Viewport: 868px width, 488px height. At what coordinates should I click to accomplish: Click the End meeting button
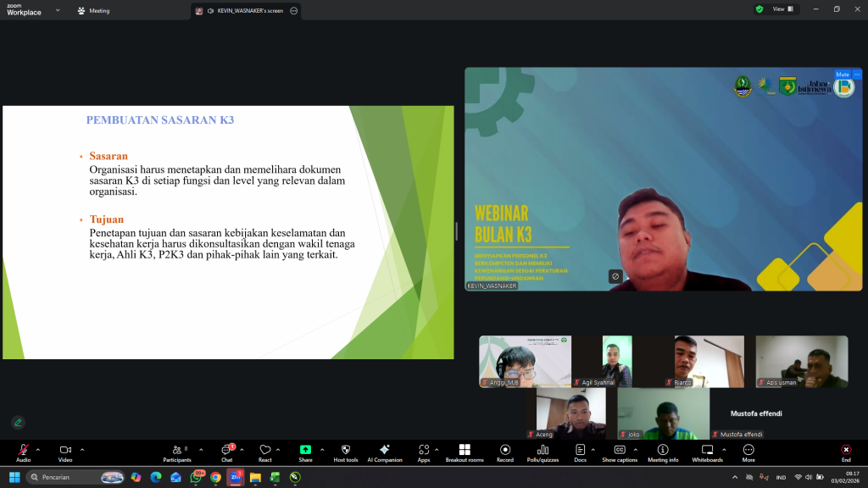846,452
